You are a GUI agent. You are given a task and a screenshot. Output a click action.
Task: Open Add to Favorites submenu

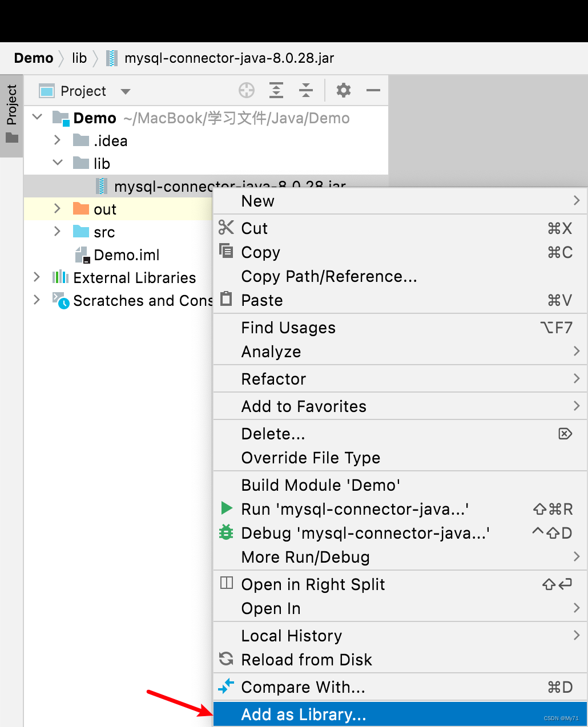tap(400, 406)
